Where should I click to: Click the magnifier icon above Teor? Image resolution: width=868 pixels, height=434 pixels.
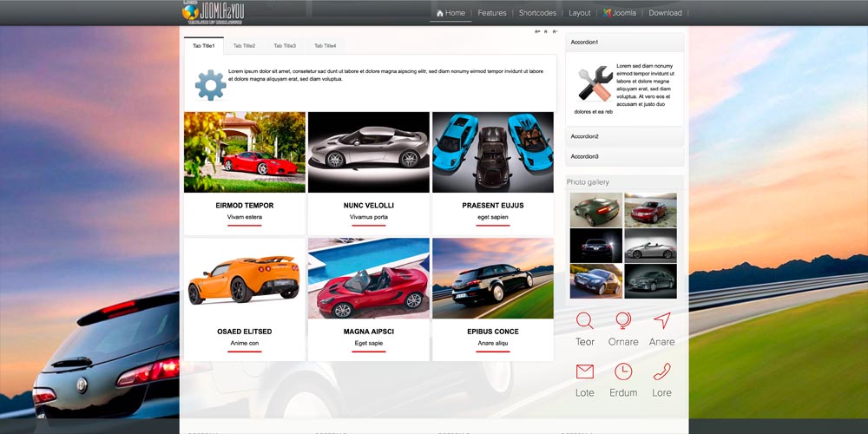tap(585, 321)
